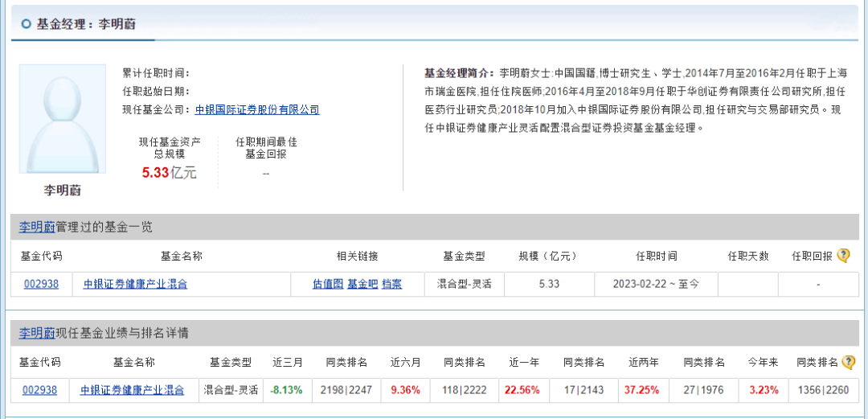The height and width of the screenshot is (419, 868).
Task: Click the 22.56% one-year return
Action: point(522,390)
